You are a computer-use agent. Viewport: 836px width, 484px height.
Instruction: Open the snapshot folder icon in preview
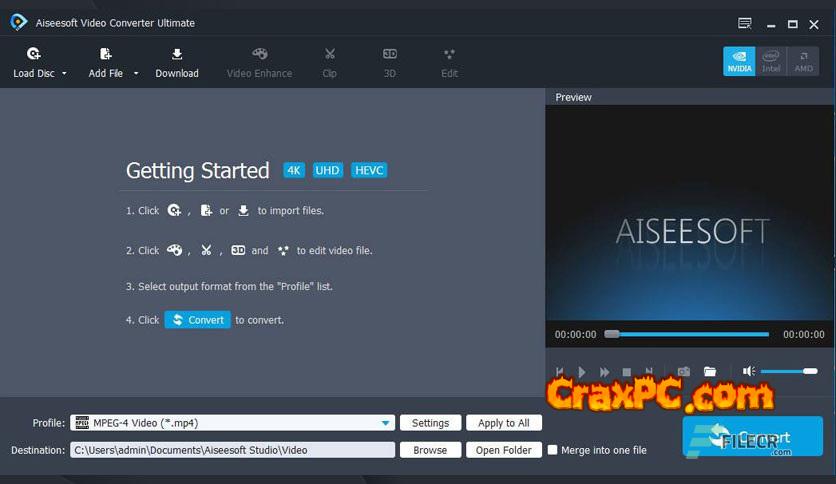[x=710, y=372]
